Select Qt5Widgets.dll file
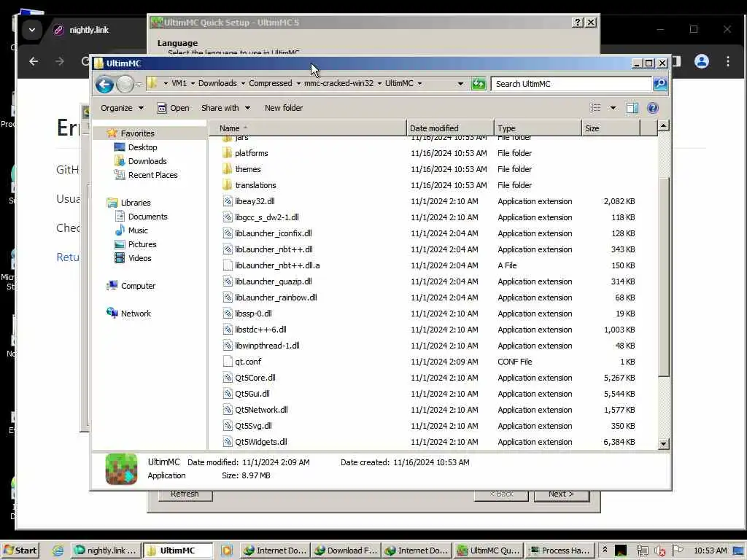The height and width of the screenshot is (560, 747). click(260, 442)
